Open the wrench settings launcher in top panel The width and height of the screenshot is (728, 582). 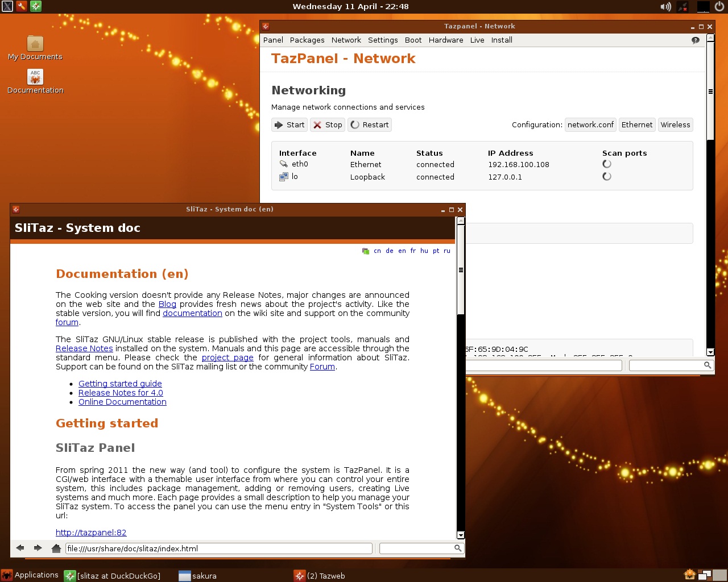coord(21,6)
